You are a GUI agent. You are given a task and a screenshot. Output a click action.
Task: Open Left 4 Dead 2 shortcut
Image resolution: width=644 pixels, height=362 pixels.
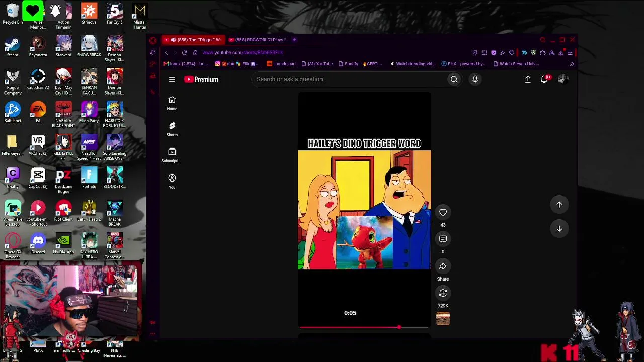point(89,211)
